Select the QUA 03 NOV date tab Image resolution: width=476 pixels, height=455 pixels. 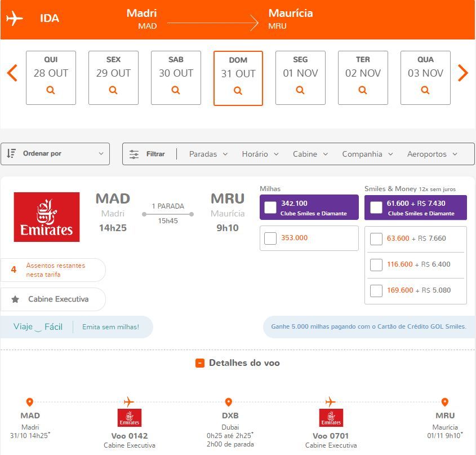[x=426, y=78]
